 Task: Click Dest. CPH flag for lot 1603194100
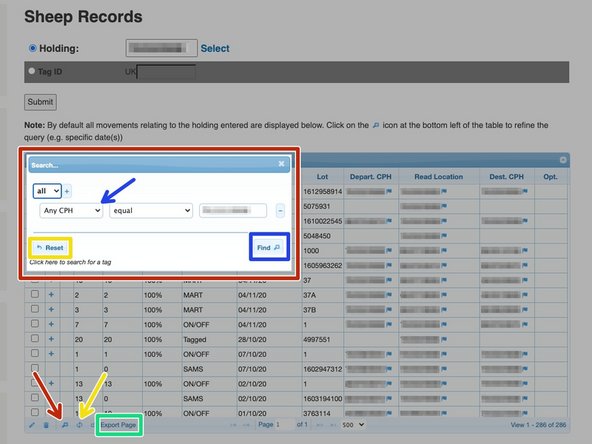pos(525,399)
